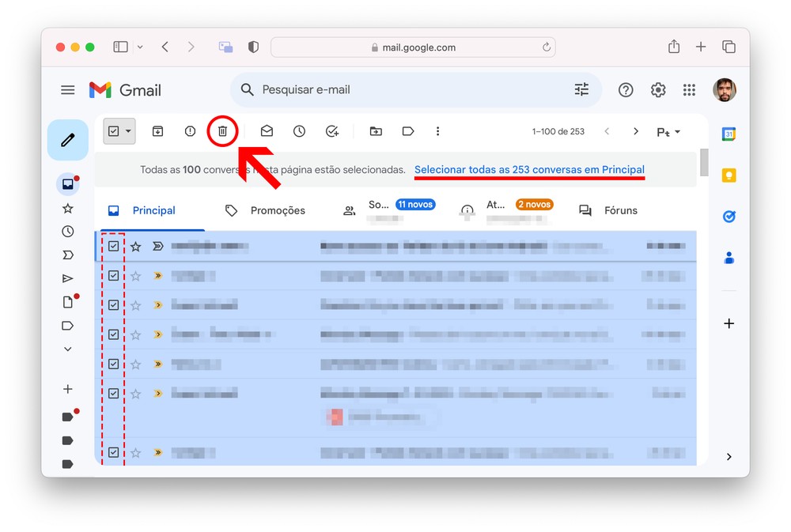Open the input tools Pt dropdown

tap(668, 132)
